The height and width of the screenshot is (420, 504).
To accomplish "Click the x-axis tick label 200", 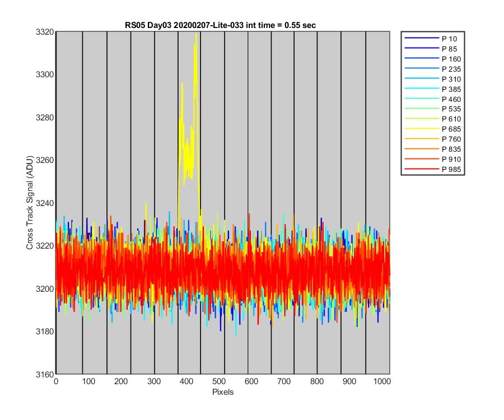I will point(121,381).
